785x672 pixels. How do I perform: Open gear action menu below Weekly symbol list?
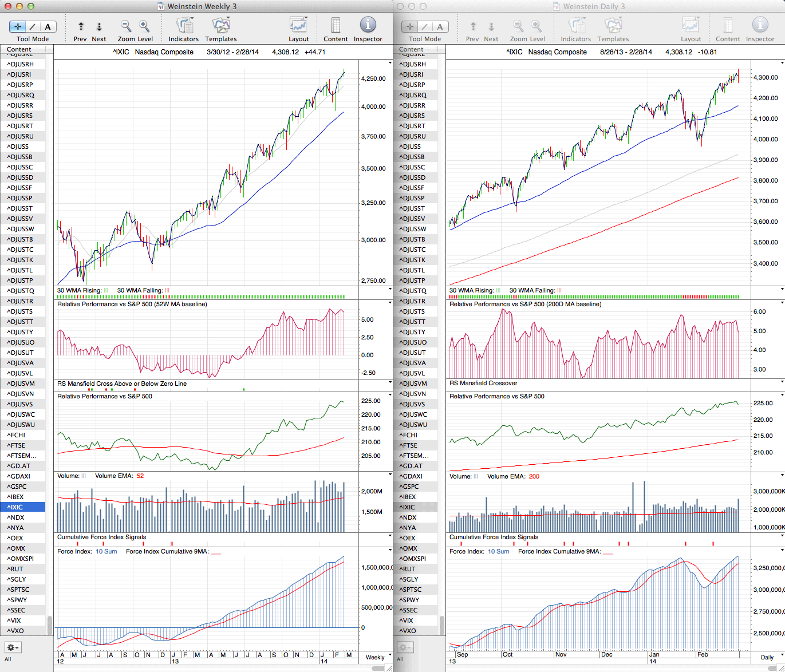13,647
